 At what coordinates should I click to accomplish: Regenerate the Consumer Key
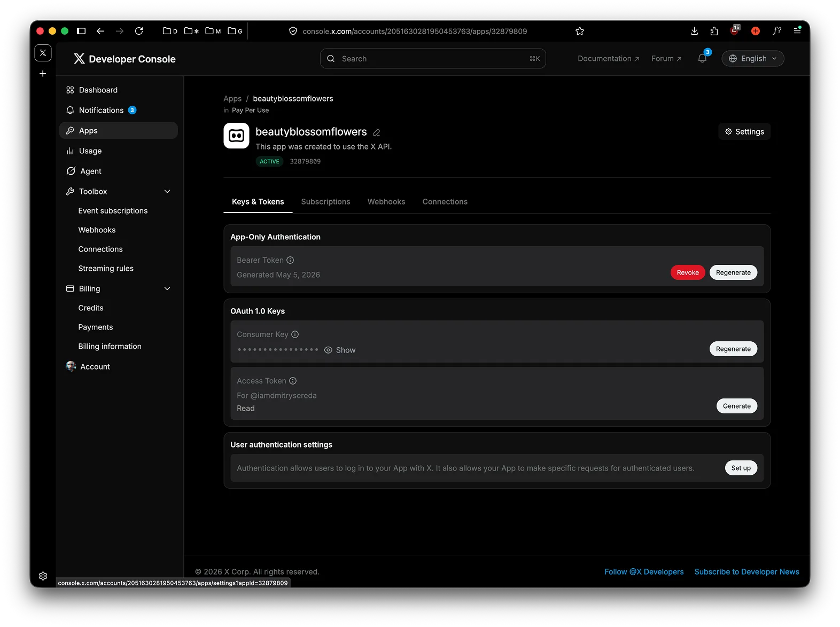tap(733, 349)
